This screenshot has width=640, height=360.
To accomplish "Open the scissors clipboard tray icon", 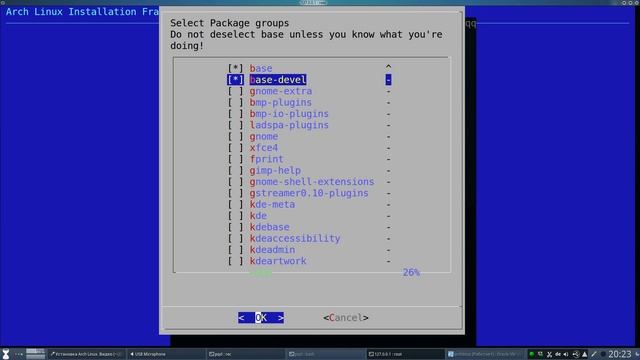I will pos(549,354).
